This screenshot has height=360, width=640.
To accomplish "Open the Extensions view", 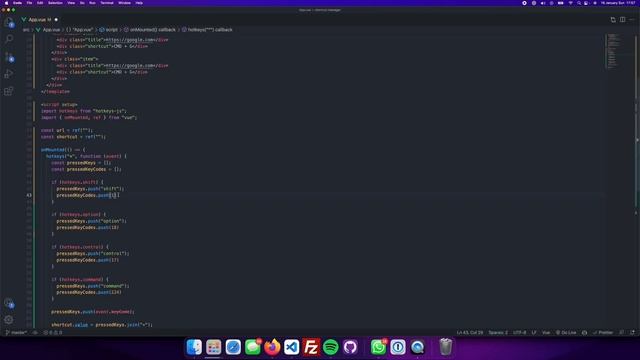I will point(9,91).
